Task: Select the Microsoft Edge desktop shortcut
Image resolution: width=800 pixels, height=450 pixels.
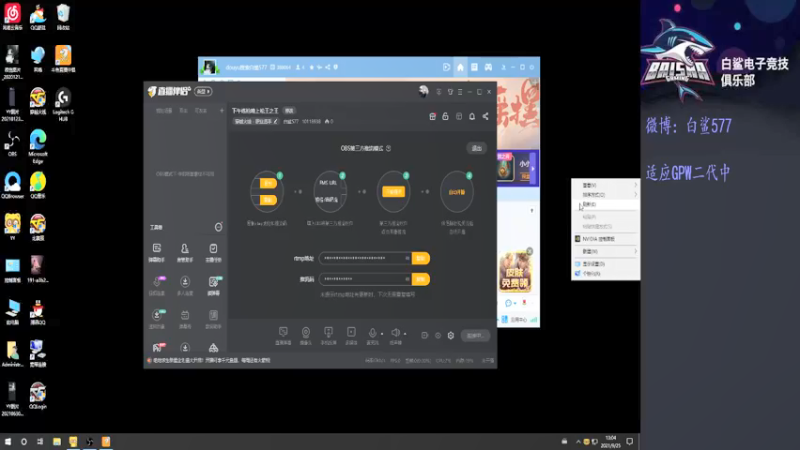Action: click(x=38, y=146)
